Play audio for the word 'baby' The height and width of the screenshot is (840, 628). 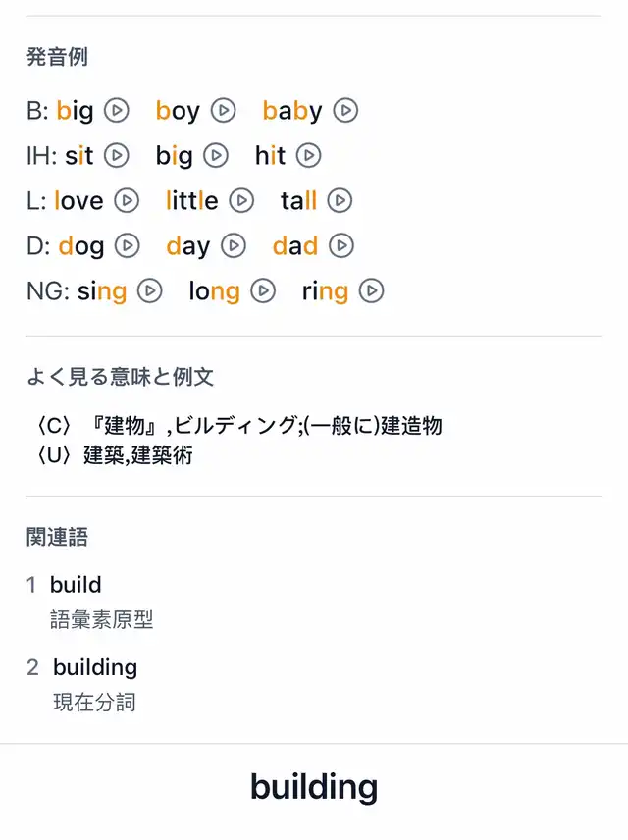[345, 111]
